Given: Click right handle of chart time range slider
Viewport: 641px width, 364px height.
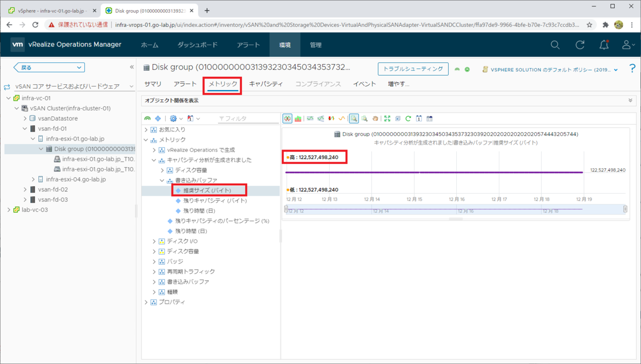Looking at the screenshot, I should point(625,209).
